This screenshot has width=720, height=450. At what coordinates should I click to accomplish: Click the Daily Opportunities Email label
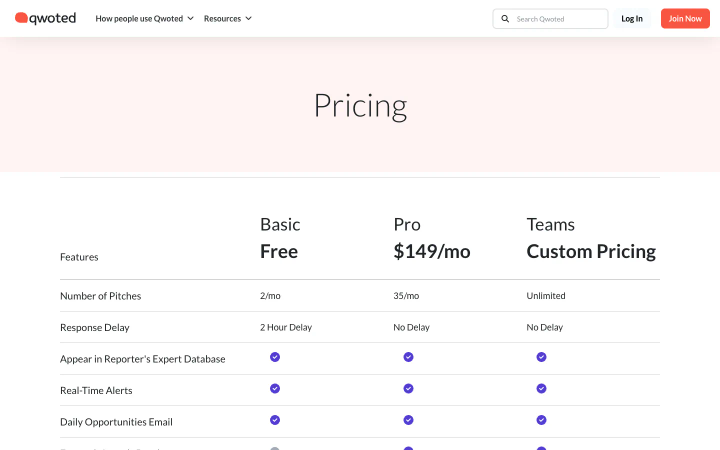pyautogui.click(x=116, y=422)
